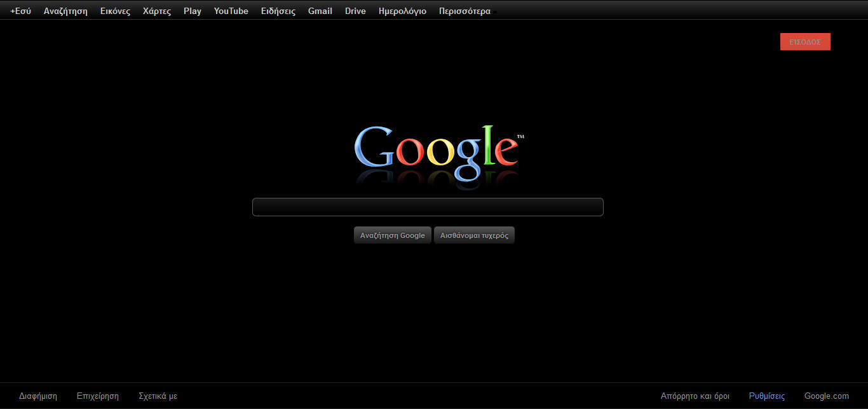Open the Σχετικά με (About) page

click(x=157, y=395)
